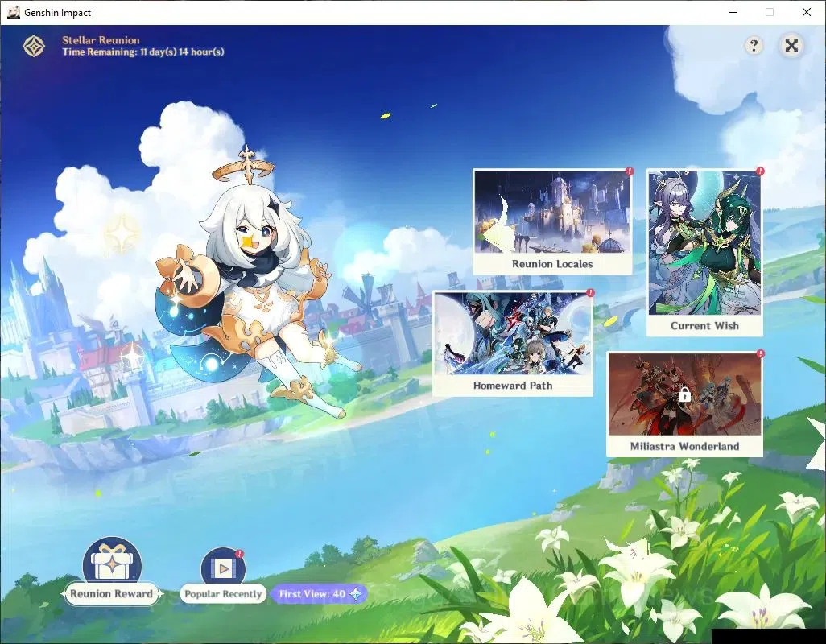Open the Homeward Path card

pos(513,343)
